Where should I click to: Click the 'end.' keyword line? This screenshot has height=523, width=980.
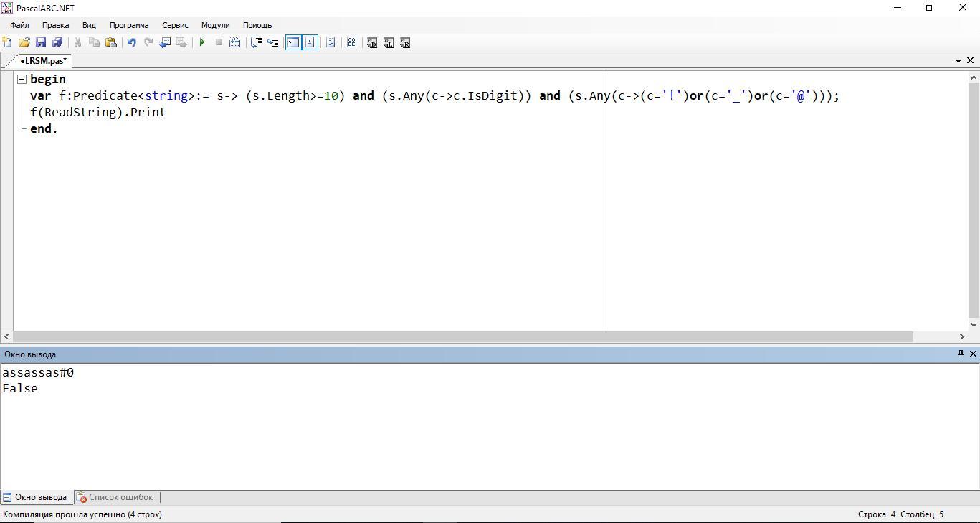click(44, 129)
